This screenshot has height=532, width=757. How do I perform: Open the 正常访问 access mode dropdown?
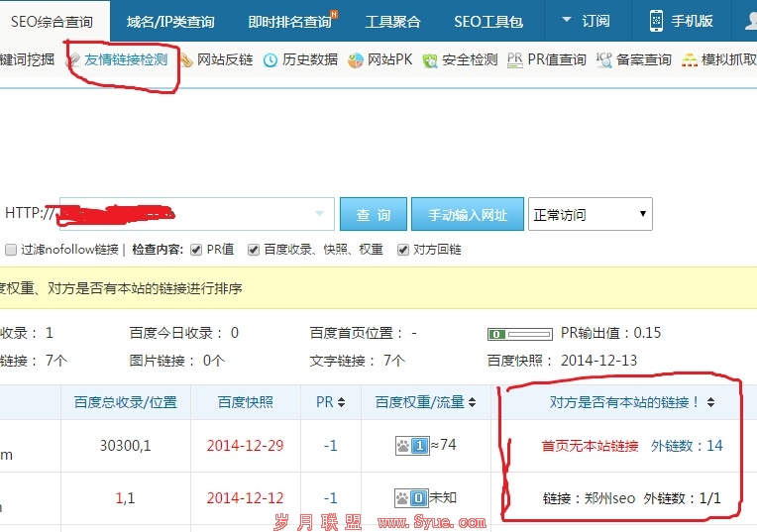(x=590, y=214)
